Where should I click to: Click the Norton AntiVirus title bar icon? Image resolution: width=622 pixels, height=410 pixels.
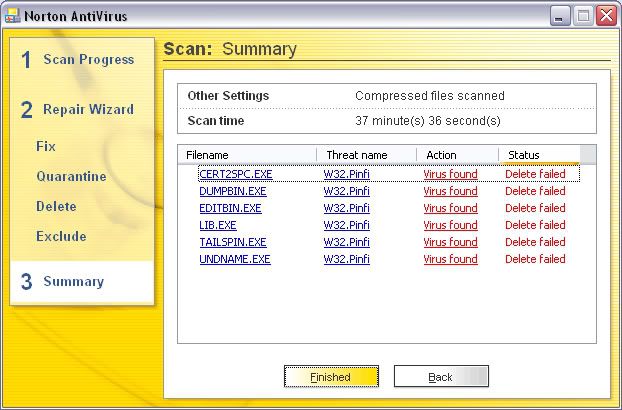click(x=12, y=15)
